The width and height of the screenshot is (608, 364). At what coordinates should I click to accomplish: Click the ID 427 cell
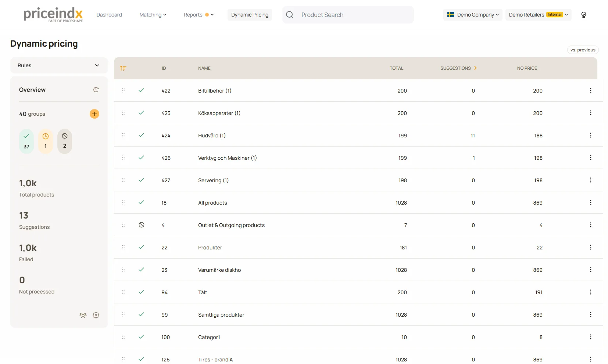pos(166,180)
